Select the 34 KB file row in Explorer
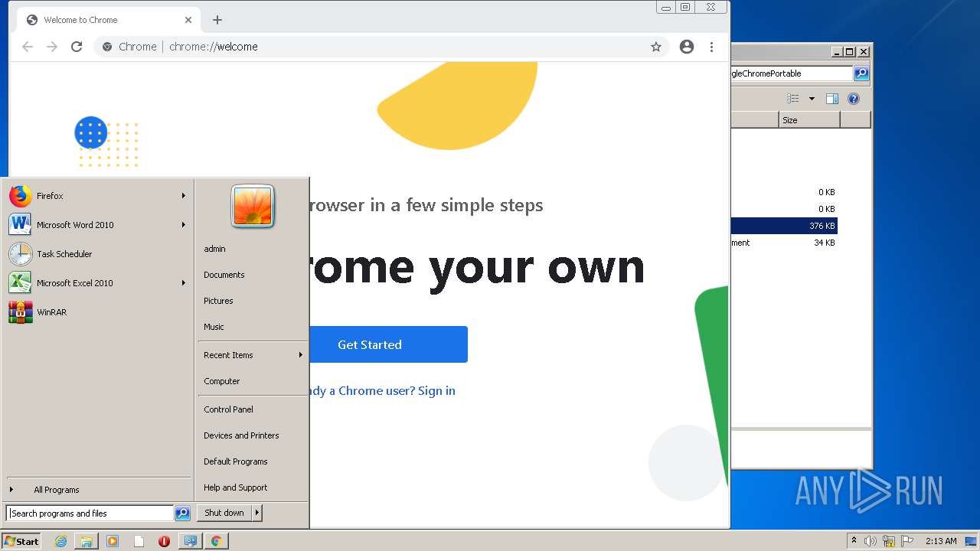The height and width of the screenshot is (551, 980). 784,243
